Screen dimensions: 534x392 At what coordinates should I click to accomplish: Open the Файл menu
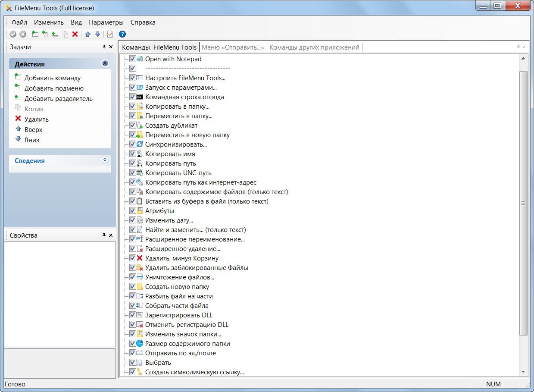click(19, 22)
